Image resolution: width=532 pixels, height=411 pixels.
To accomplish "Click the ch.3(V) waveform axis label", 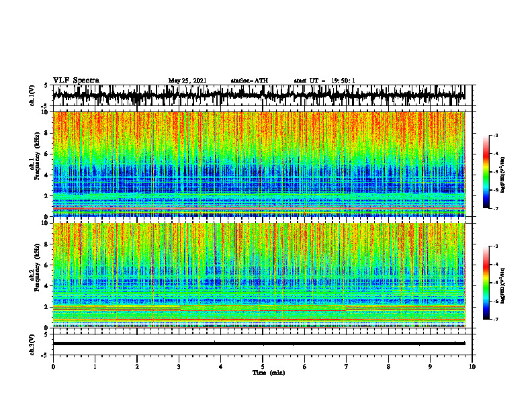I will click(x=32, y=345).
